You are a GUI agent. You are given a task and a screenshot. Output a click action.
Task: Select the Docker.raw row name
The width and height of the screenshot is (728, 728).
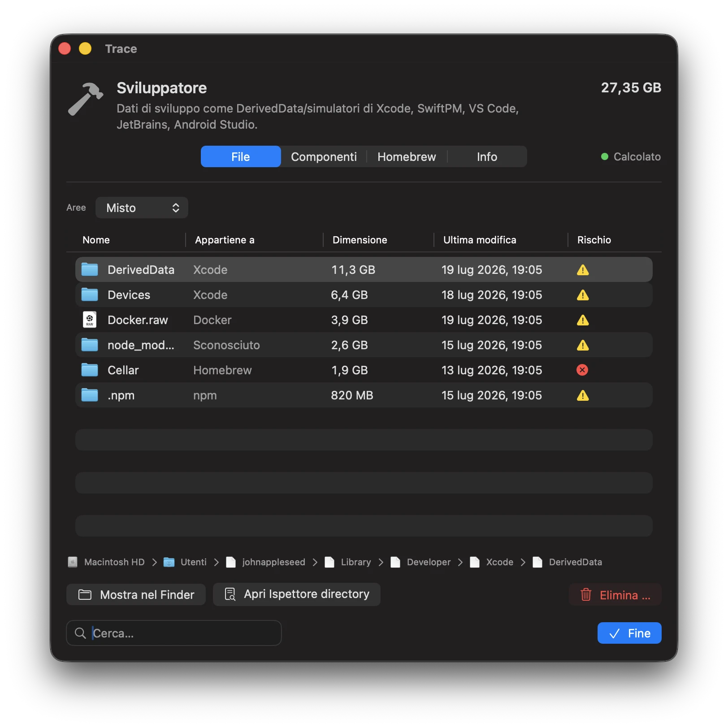[138, 320]
